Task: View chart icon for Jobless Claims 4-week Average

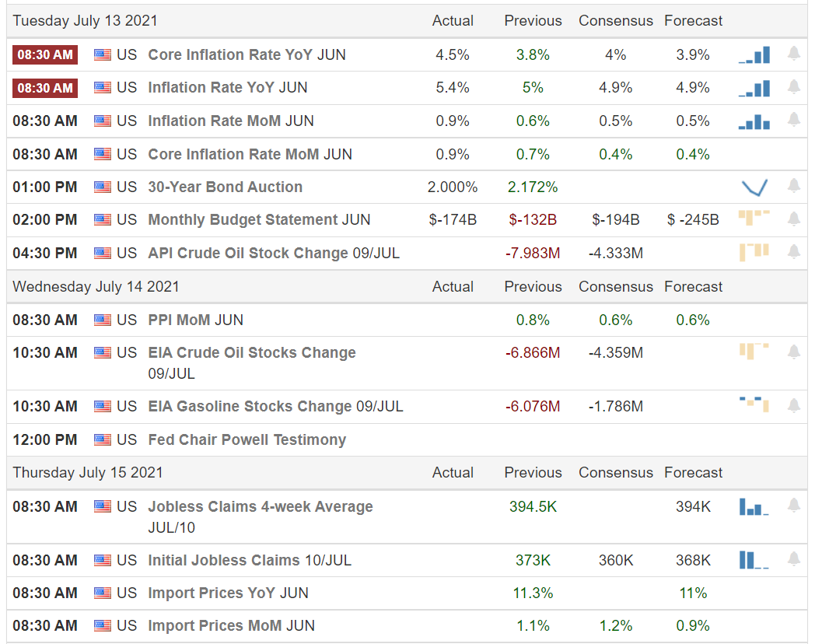Action: pyautogui.click(x=754, y=507)
